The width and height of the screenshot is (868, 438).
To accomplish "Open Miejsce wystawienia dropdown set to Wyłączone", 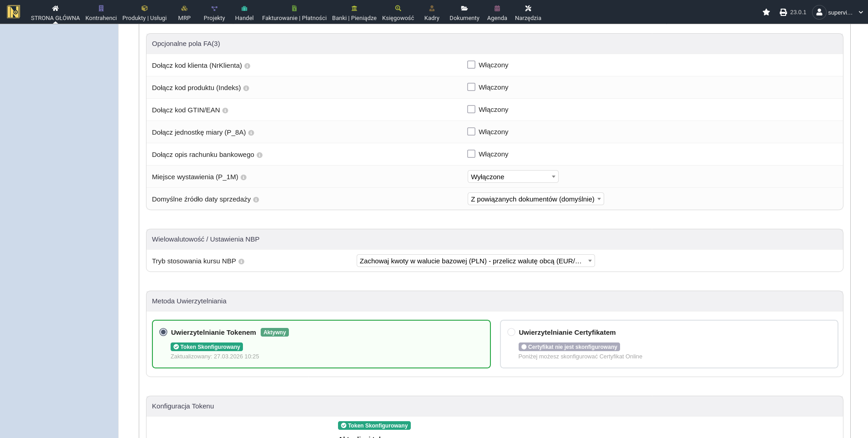I will point(513,177).
